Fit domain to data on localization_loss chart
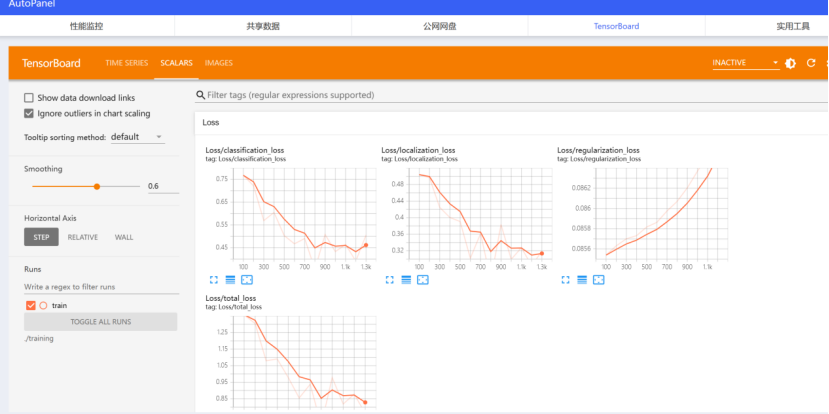This screenshot has width=829, height=414. 422,280
